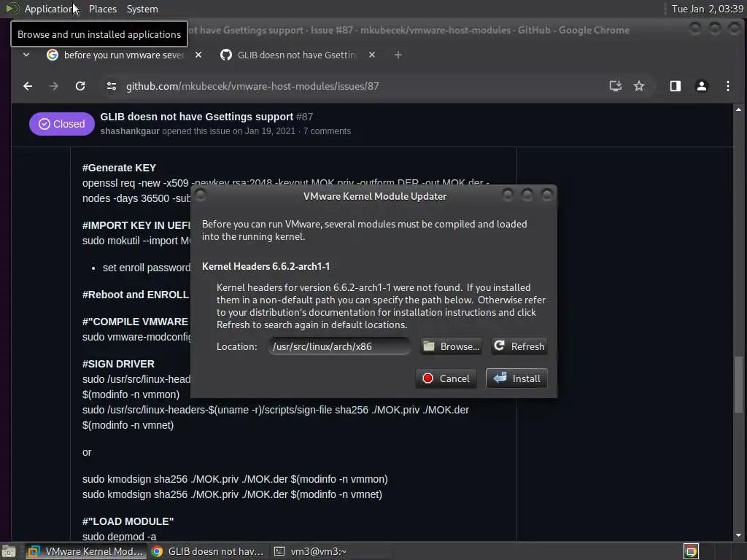747x560 pixels.
Task: Open Chrome three-dot menu
Action: pyautogui.click(x=727, y=86)
